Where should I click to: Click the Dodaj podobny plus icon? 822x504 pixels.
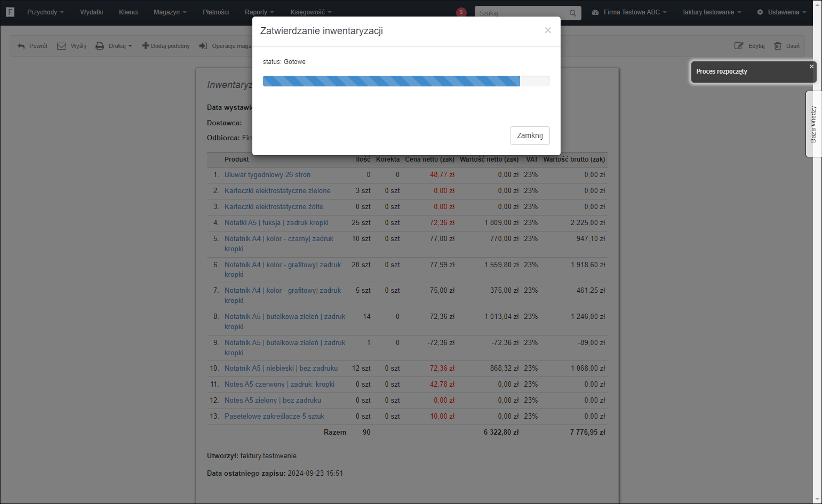[145, 46]
